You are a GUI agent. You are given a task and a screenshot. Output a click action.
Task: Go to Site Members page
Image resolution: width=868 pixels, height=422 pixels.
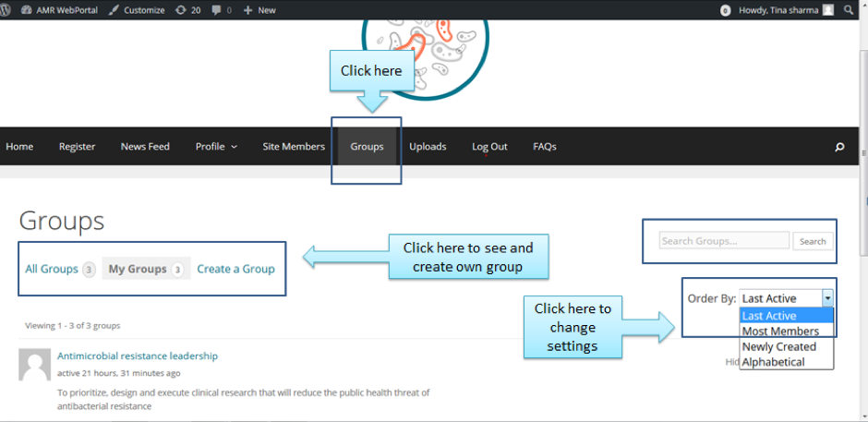point(294,146)
